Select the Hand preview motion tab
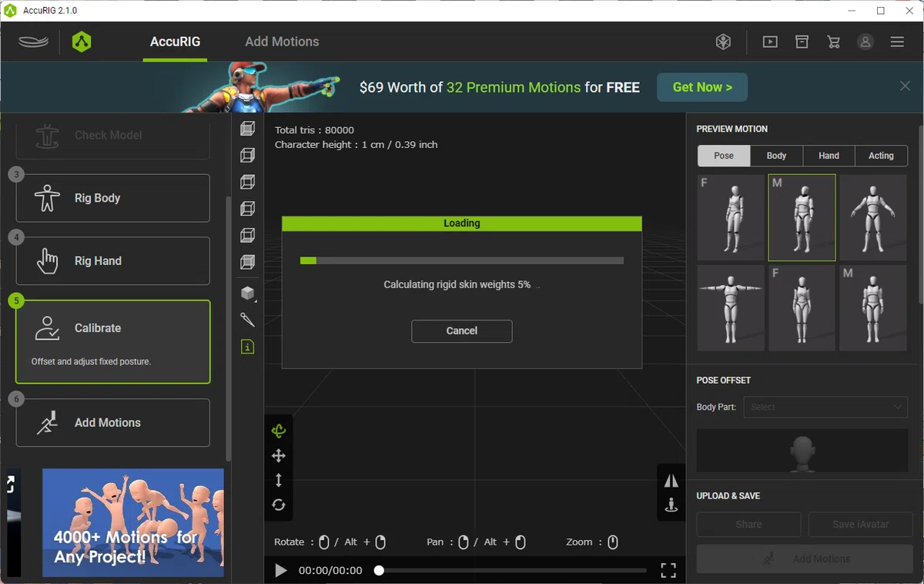 coord(829,156)
